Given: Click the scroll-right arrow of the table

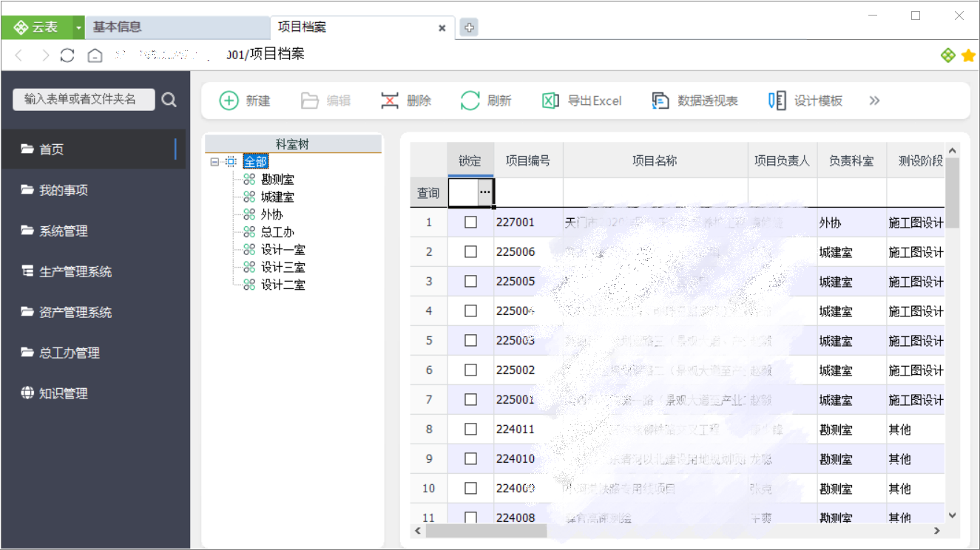Looking at the screenshot, I should [937, 531].
